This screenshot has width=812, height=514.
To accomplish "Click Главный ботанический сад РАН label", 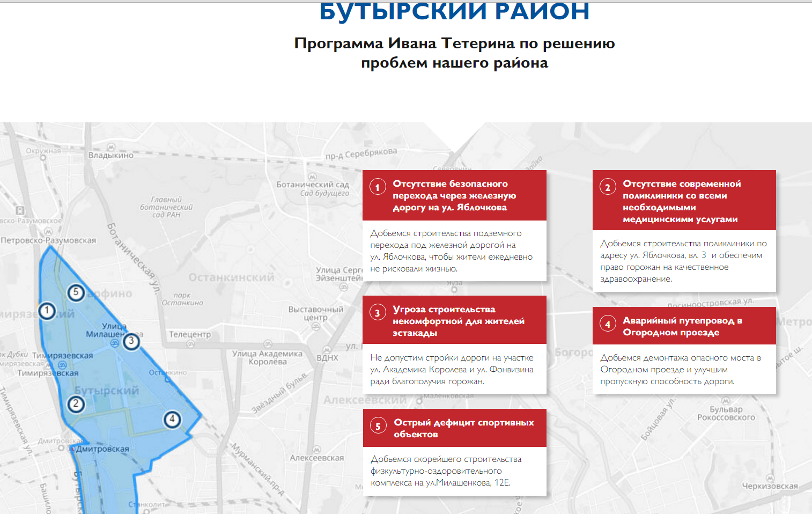I will (166, 207).
